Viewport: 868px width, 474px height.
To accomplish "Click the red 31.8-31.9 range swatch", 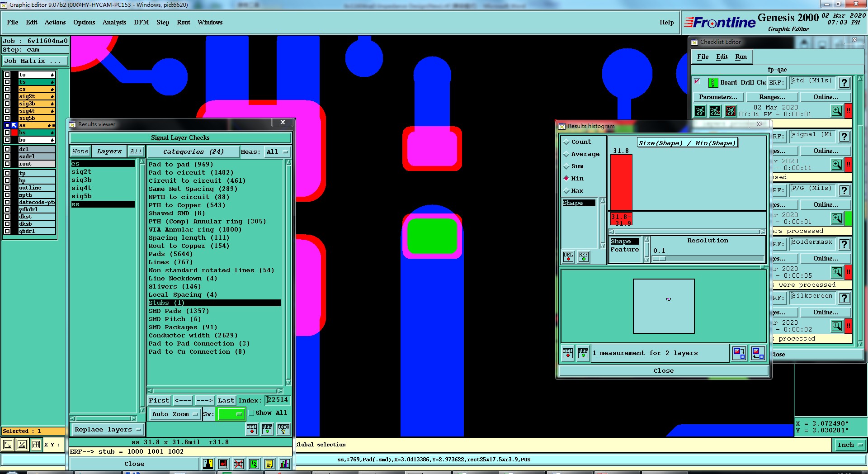I will [x=621, y=219].
